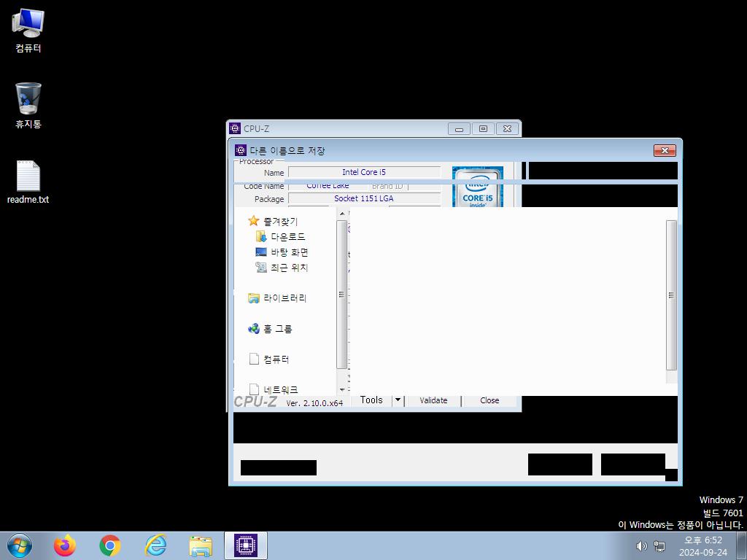The width and height of the screenshot is (747, 560).
Task: Click the navigation pane scroll-up arrow
Action: 341,214
